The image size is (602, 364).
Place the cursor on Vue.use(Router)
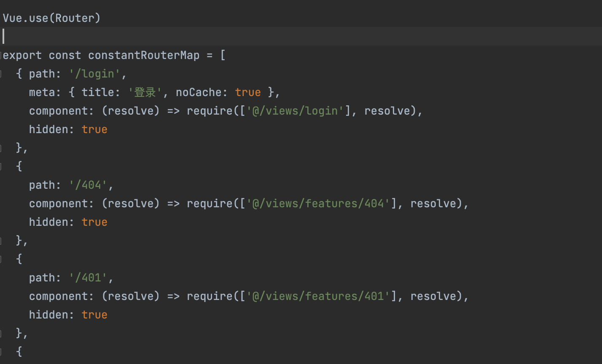52,18
